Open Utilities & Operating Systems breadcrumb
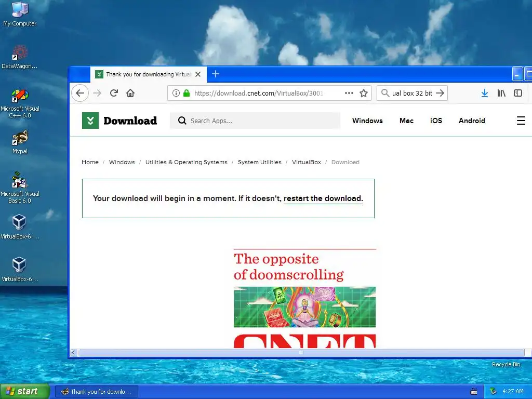This screenshot has height=399, width=532. click(x=187, y=162)
